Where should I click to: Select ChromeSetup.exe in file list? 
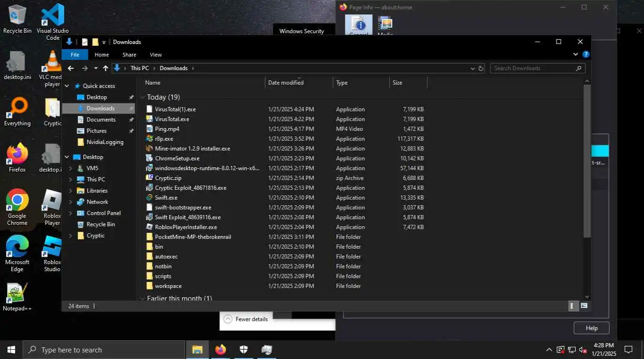click(x=177, y=158)
